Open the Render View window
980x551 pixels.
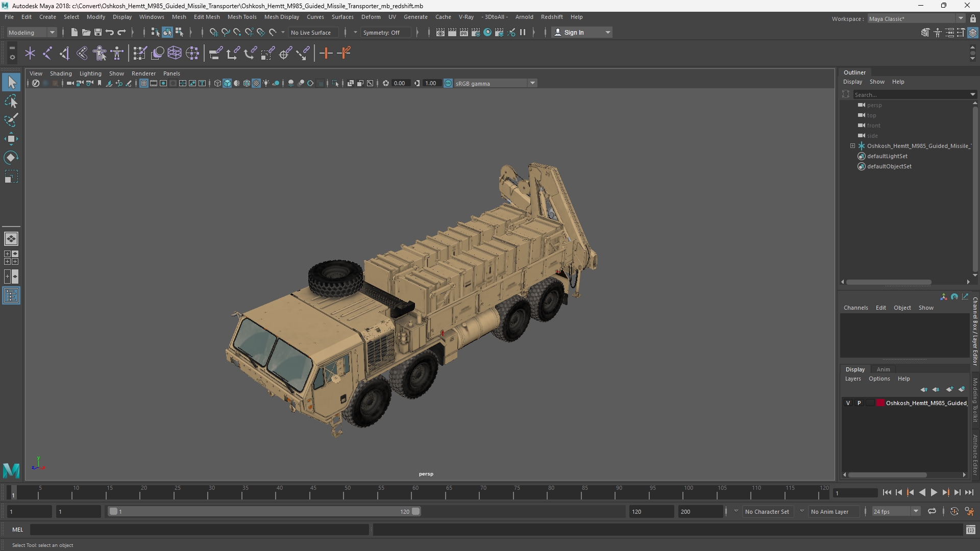coord(440,32)
